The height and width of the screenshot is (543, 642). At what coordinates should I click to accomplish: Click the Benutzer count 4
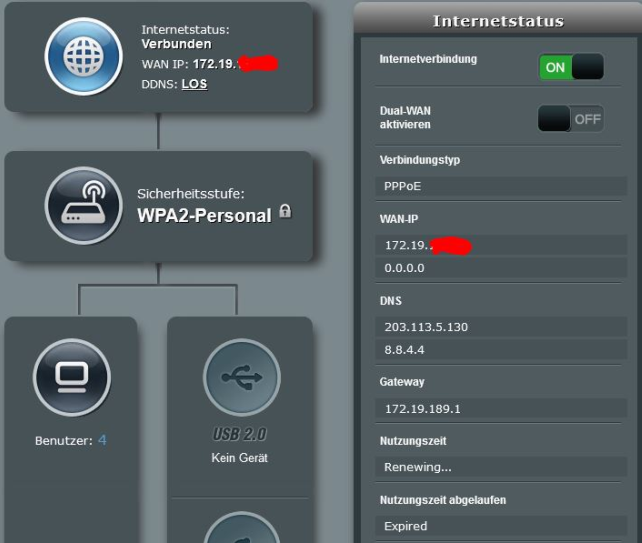click(x=102, y=440)
